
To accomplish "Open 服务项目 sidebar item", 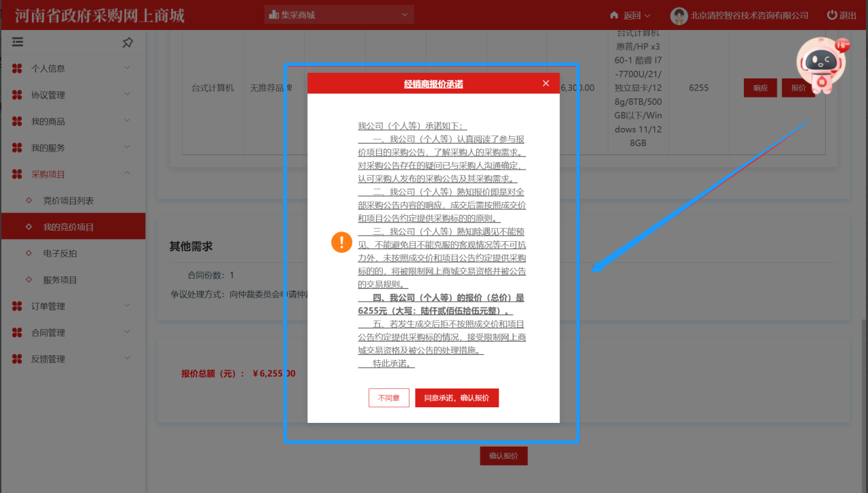I will 60,280.
